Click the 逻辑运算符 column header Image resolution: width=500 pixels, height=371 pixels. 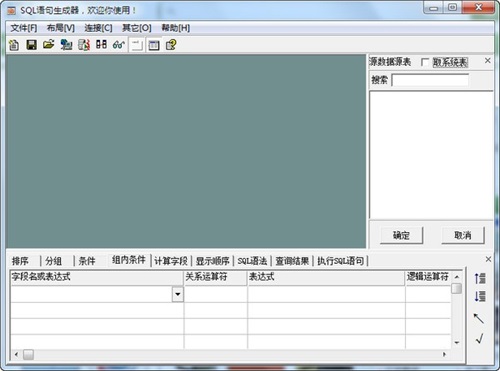[x=428, y=277]
